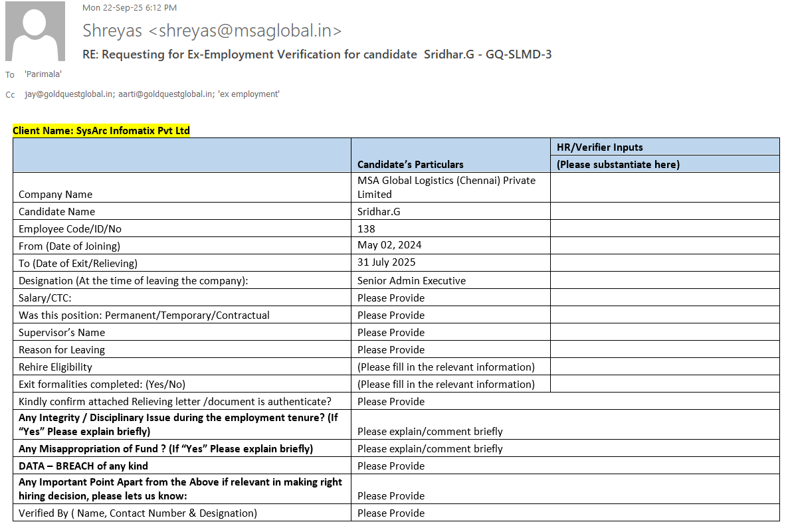Click Please Provide in Relieving letter row
788x532 pixels.
click(x=391, y=401)
